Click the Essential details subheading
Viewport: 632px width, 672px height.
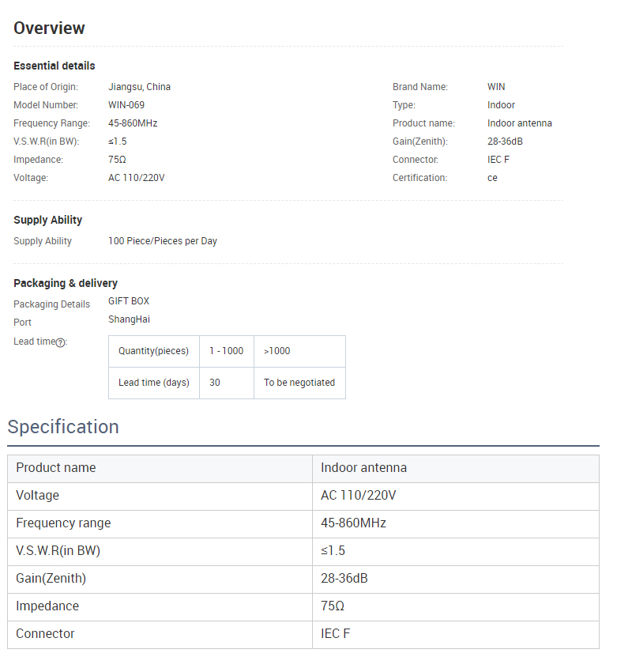click(55, 66)
